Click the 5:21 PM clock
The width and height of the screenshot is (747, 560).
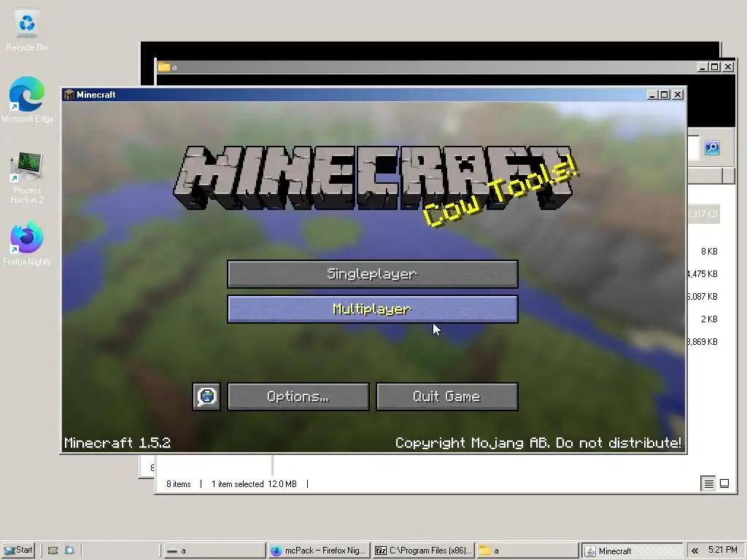(723, 550)
